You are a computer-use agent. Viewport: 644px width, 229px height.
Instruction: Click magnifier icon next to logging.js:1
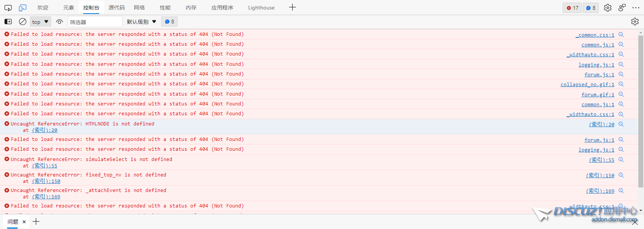click(621, 65)
